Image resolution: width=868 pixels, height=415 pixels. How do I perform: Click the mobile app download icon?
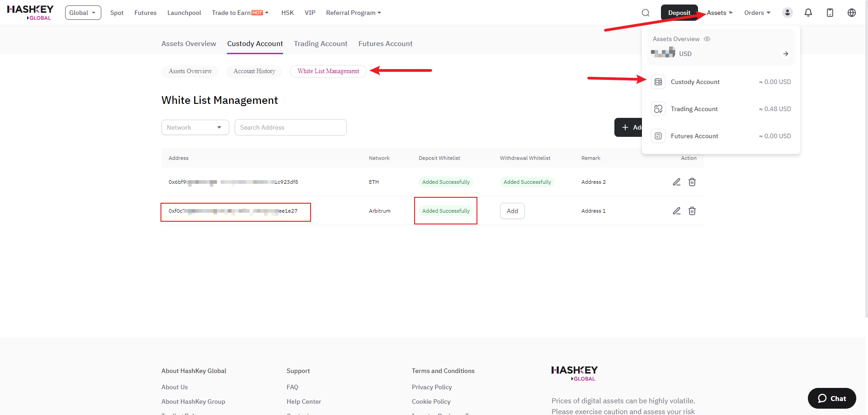[830, 13]
